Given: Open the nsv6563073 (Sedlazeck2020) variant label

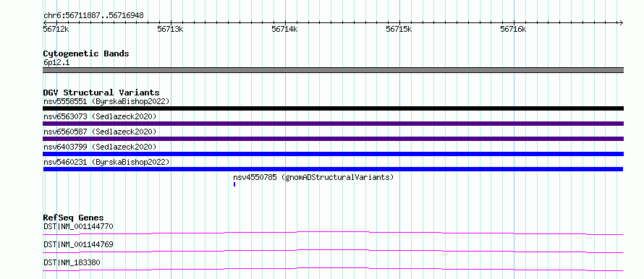Looking at the screenshot, I should click(100, 116).
